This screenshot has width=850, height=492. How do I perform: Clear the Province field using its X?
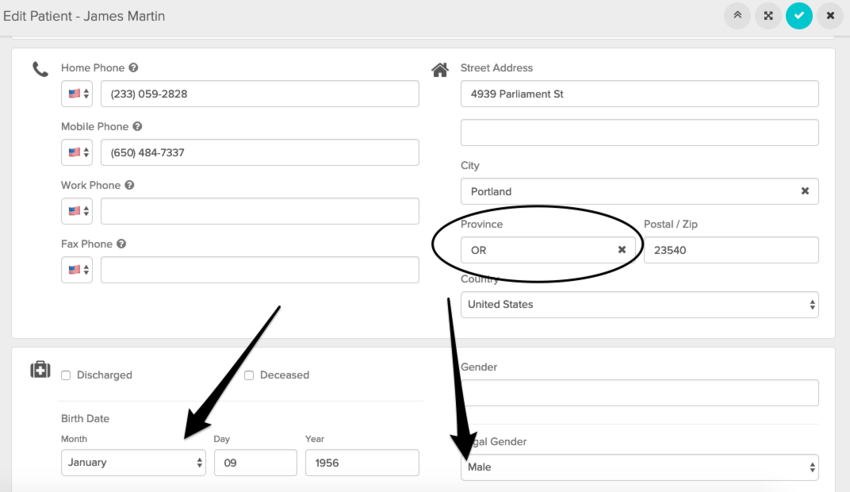click(621, 250)
